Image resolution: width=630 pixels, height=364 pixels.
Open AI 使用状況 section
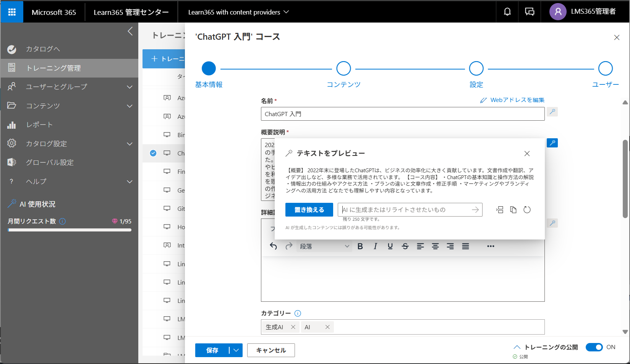click(37, 204)
